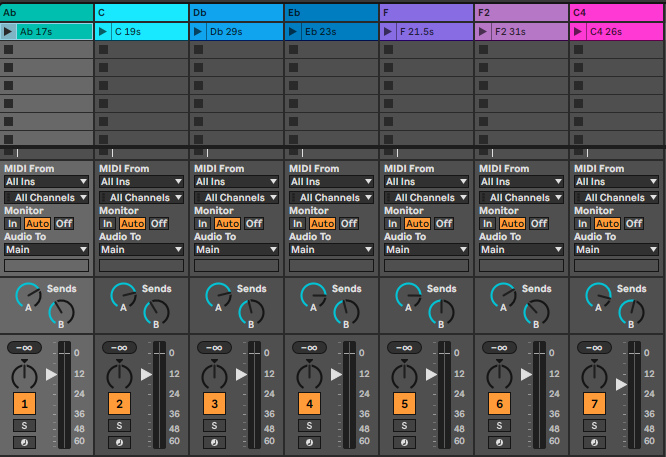Solo track 1 with its S button

(24, 426)
